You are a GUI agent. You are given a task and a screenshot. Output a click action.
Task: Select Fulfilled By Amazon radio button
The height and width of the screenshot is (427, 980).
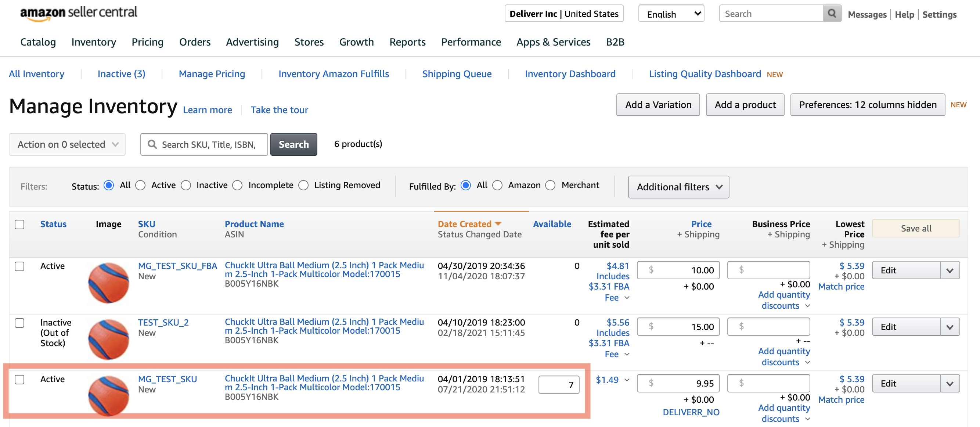pos(497,185)
